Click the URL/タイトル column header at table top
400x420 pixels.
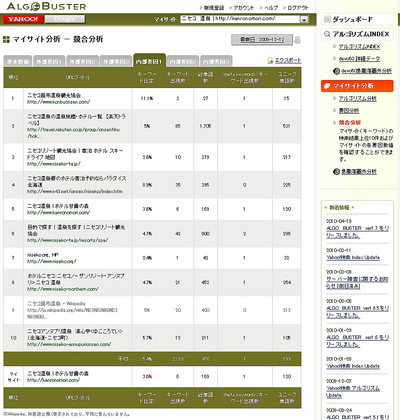78,77
